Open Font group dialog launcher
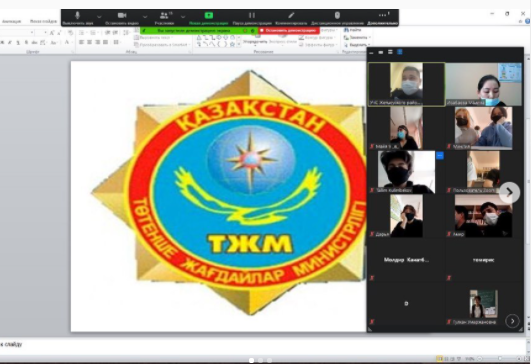Image resolution: width=531 pixels, height=364 pixels. [x=72, y=52]
